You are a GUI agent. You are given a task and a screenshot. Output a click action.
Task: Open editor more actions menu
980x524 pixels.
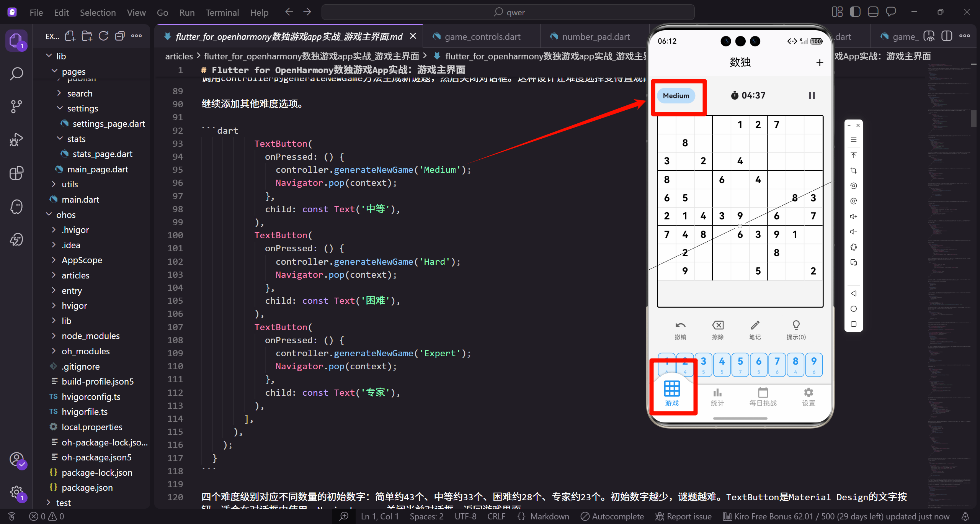(x=965, y=36)
